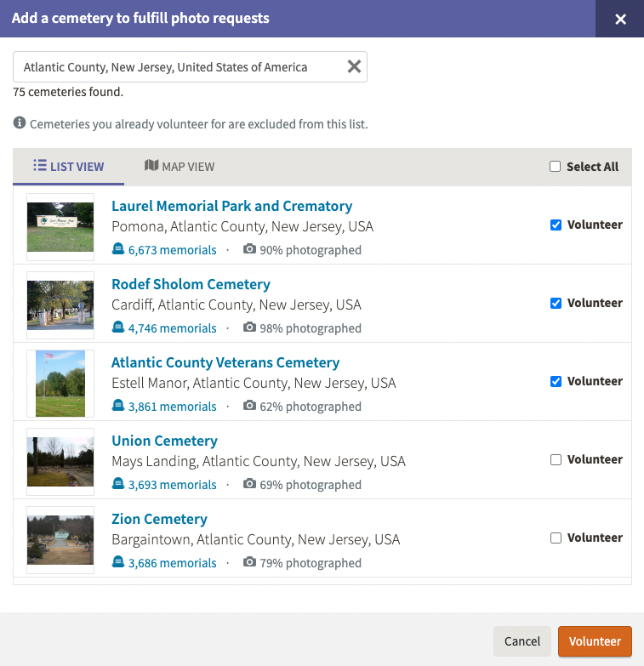Click the '98% photographed' text

point(311,328)
